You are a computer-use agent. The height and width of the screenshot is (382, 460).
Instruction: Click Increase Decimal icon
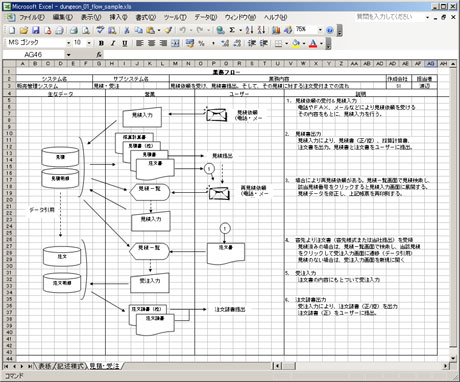pyautogui.click(x=225, y=43)
